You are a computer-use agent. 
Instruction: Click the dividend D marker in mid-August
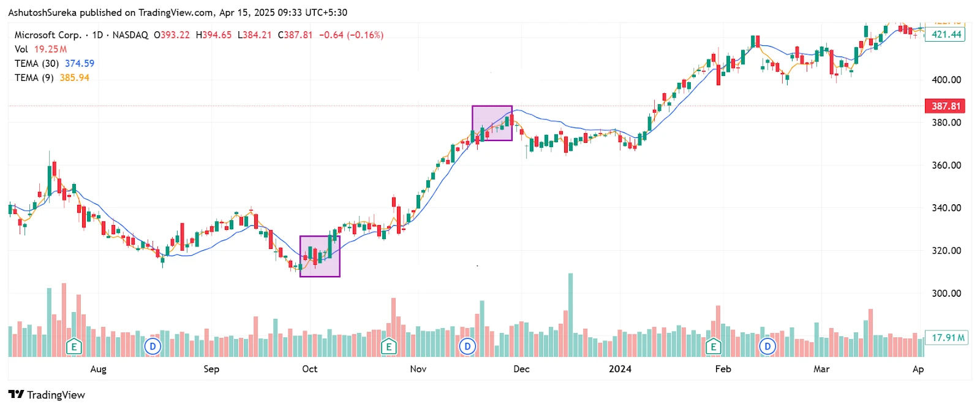point(153,347)
